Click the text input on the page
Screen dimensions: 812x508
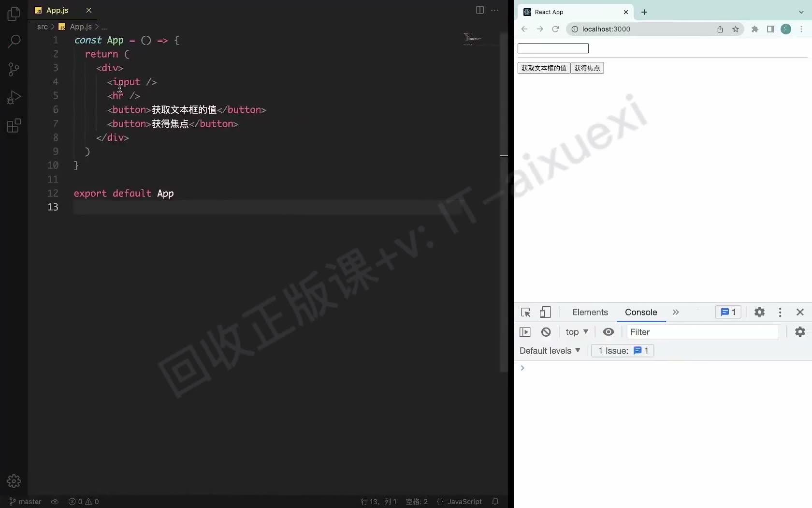click(x=553, y=48)
